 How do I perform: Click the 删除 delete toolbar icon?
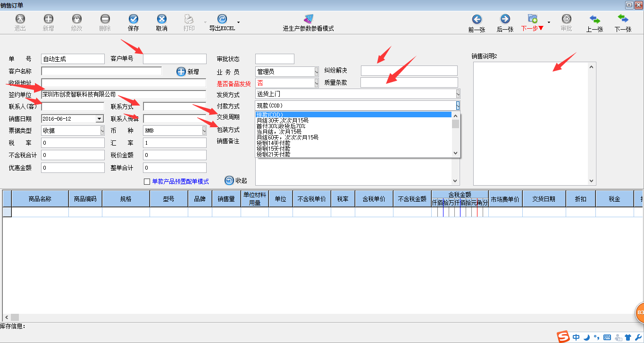[105, 19]
